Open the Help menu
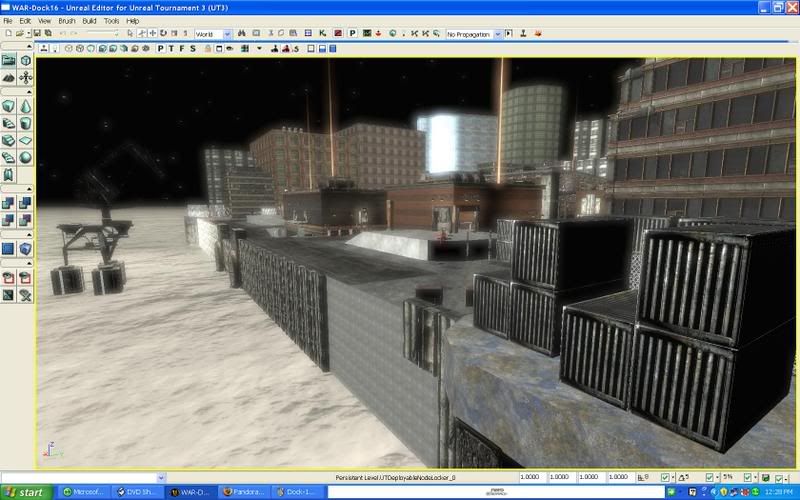This screenshot has width=800, height=500. (132, 21)
